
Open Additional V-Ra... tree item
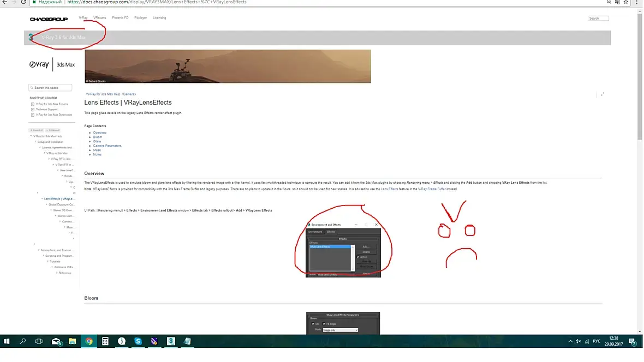tap(64, 267)
